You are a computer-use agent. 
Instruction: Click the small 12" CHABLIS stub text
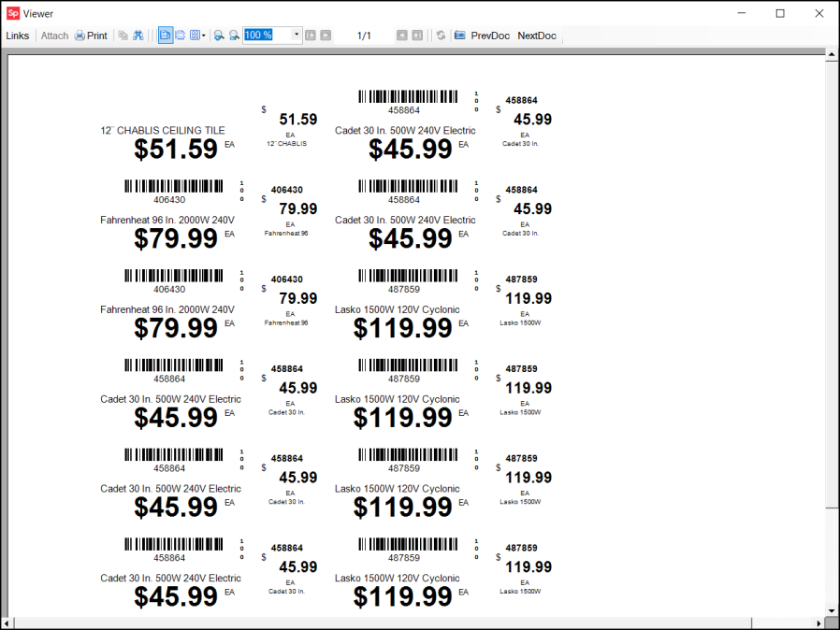click(x=287, y=143)
